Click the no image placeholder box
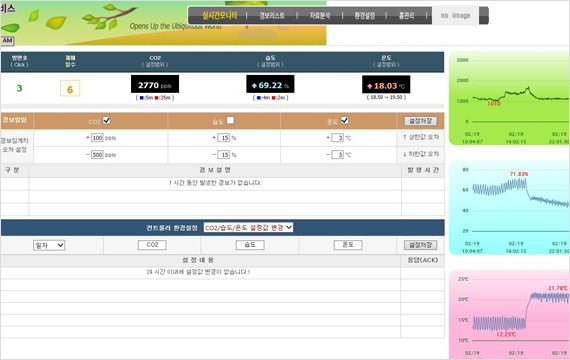570x360 pixels. point(455,16)
